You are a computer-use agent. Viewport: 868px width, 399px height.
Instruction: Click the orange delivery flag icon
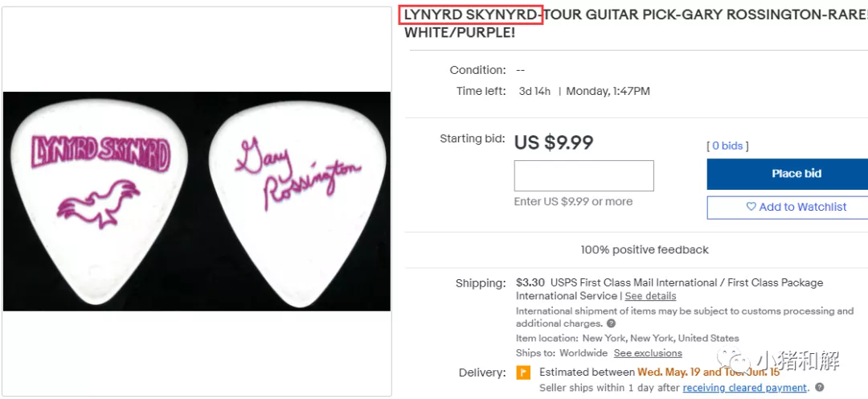pos(523,372)
